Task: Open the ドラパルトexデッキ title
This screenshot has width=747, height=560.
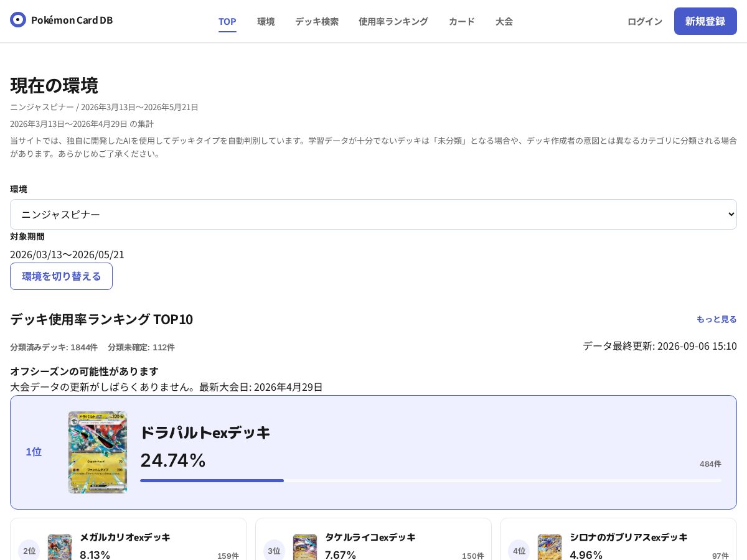Action: pyautogui.click(x=205, y=432)
